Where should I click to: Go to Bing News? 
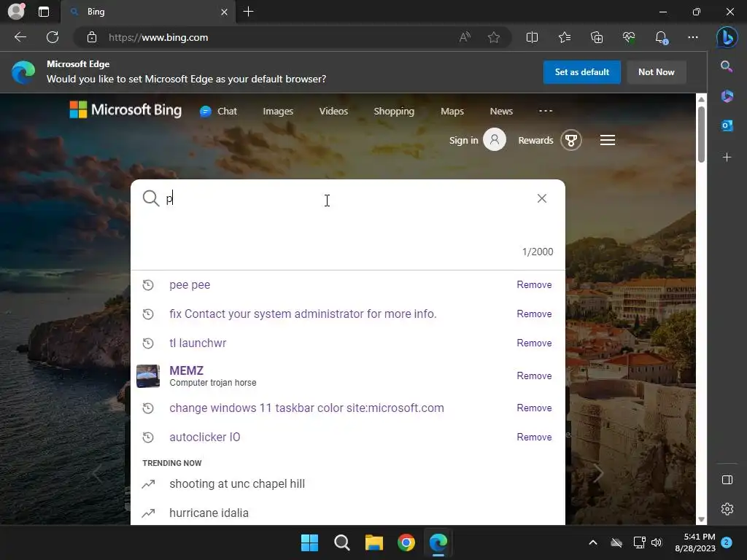point(501,112)
